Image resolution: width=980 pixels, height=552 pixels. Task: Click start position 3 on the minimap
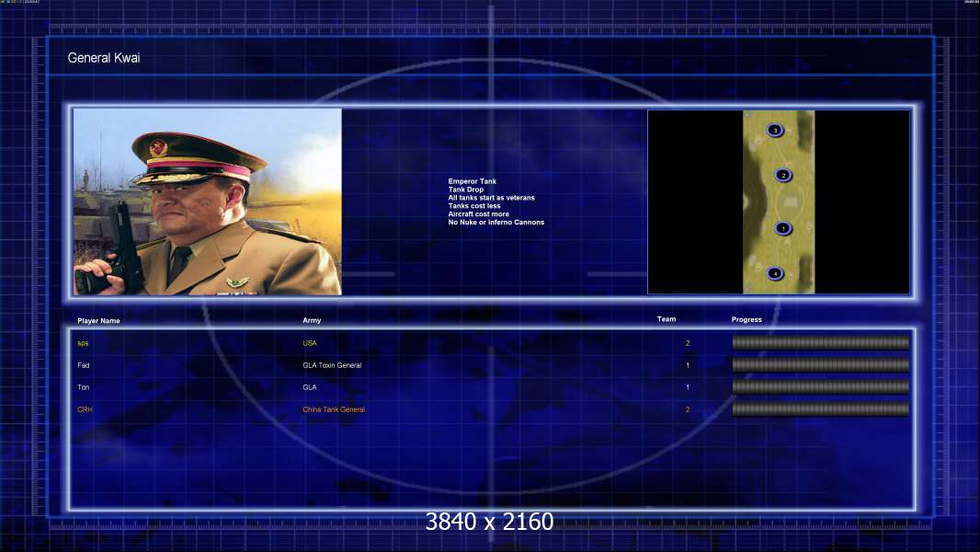click(775, 130)
